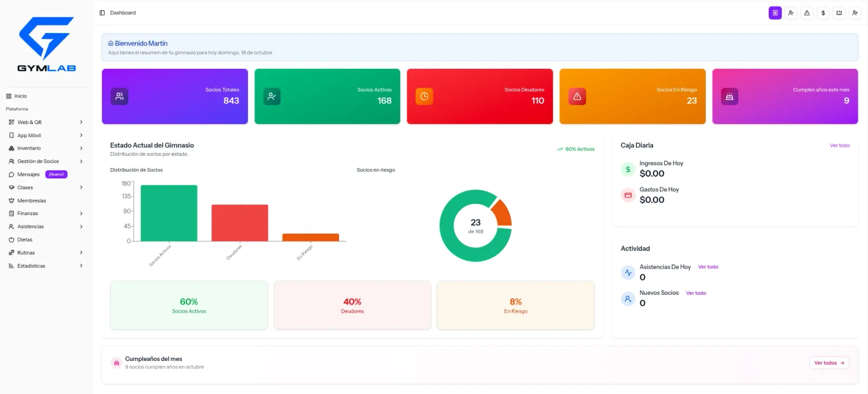Open the user-check shortcut in top toolbar
The width and height of the screenshot is (868, 394).
[x=791, y=13]
